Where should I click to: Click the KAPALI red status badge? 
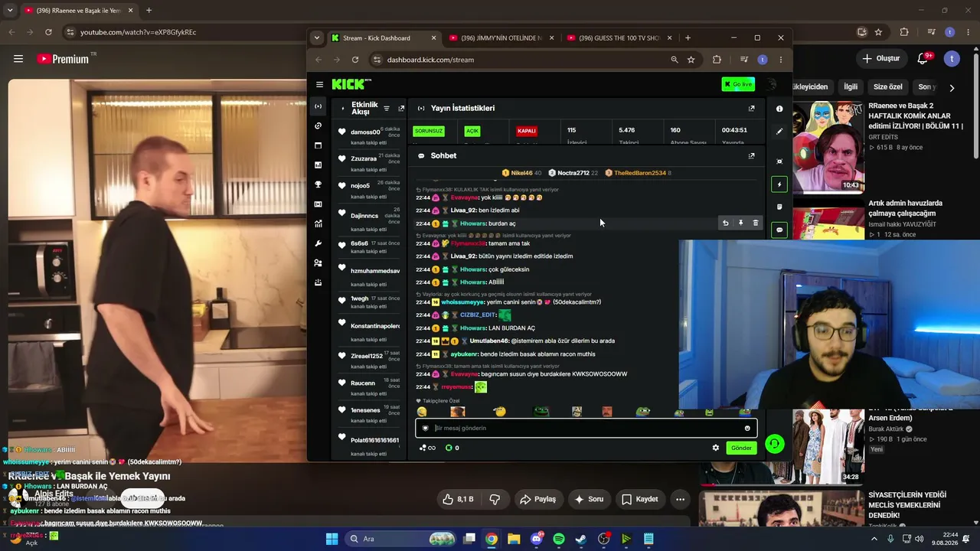pos(526,131)
